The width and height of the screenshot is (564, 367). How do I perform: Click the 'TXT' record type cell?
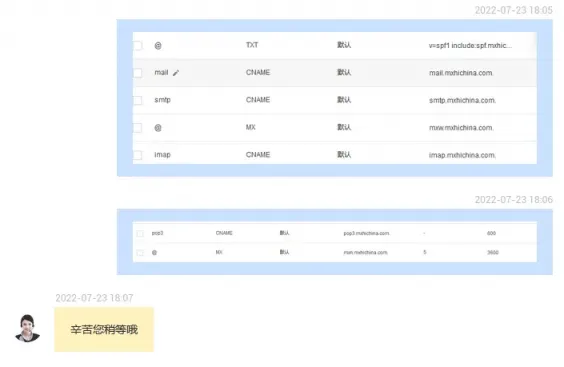coord(252,45)
